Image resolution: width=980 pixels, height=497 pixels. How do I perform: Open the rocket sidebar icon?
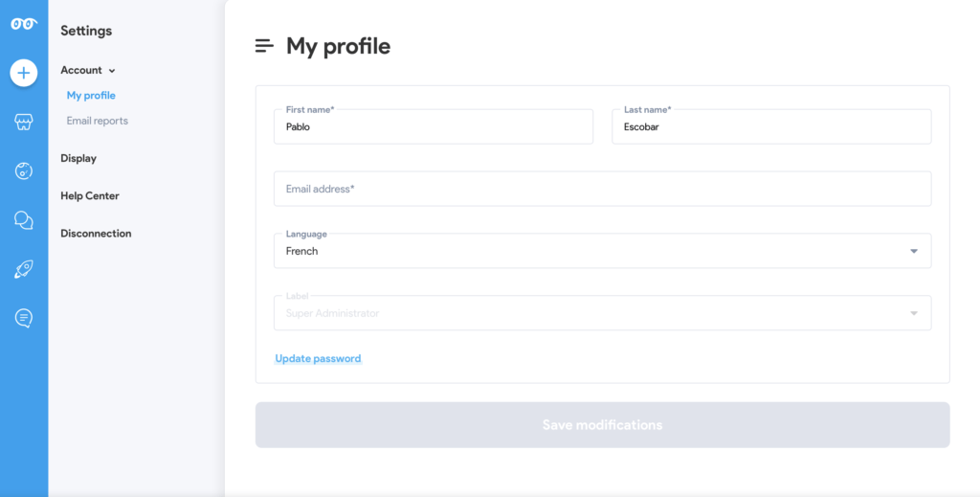[24, 269]
